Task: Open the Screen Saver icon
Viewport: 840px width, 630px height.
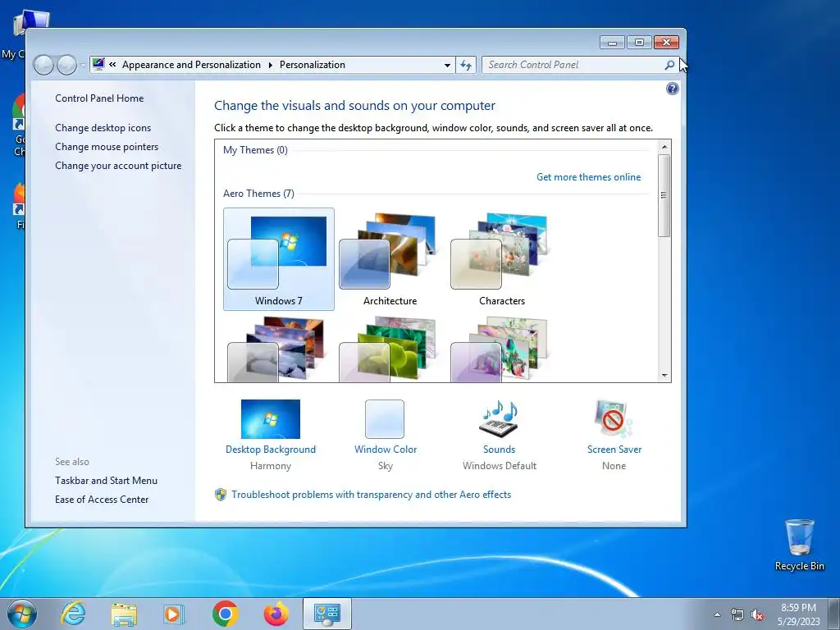Action: coord(614,419)
